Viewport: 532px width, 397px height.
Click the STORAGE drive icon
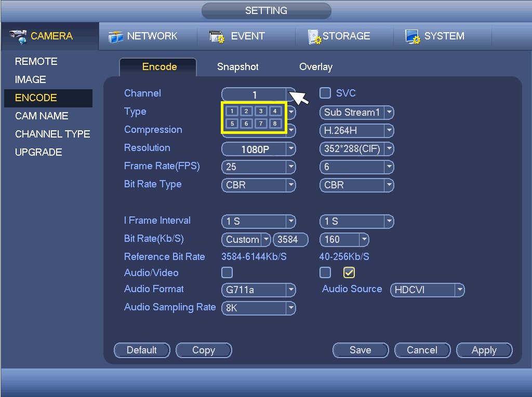[314, 36]
